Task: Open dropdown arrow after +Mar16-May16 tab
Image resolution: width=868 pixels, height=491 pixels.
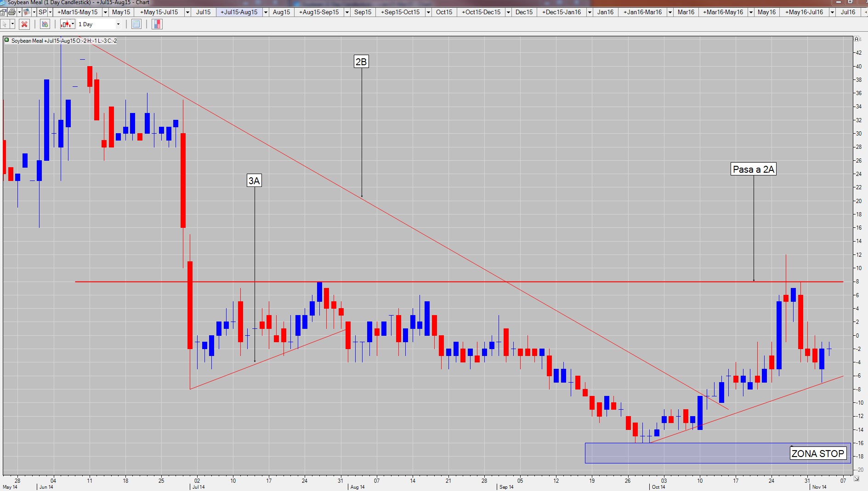Action: click(x=751, y=12)
